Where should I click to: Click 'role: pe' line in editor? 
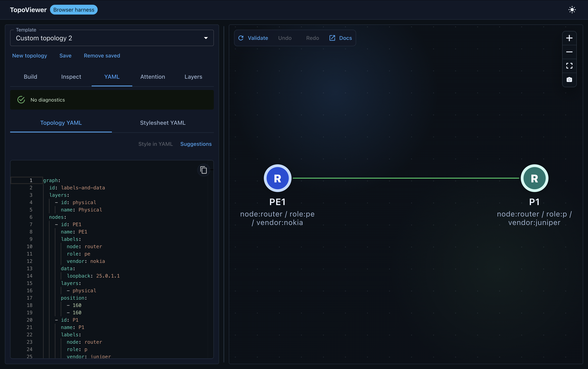78,254
